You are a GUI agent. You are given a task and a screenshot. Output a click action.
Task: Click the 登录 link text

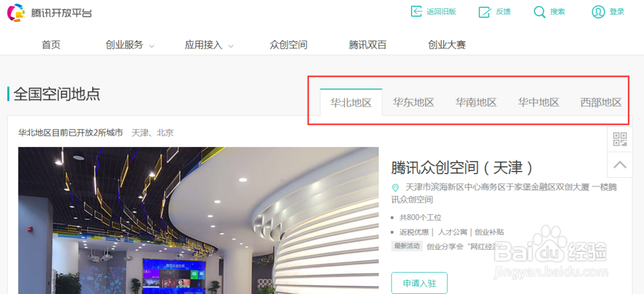tap(617, 12)
